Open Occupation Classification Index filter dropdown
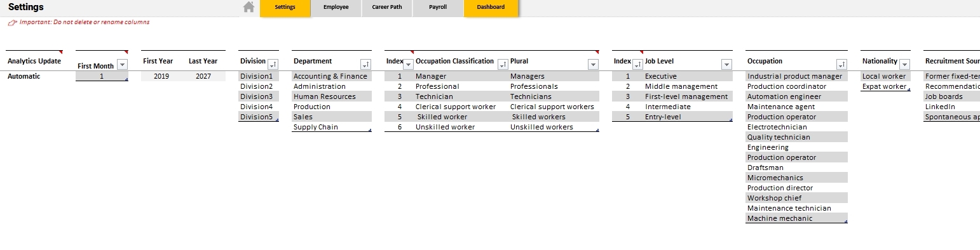 [409, 65]
